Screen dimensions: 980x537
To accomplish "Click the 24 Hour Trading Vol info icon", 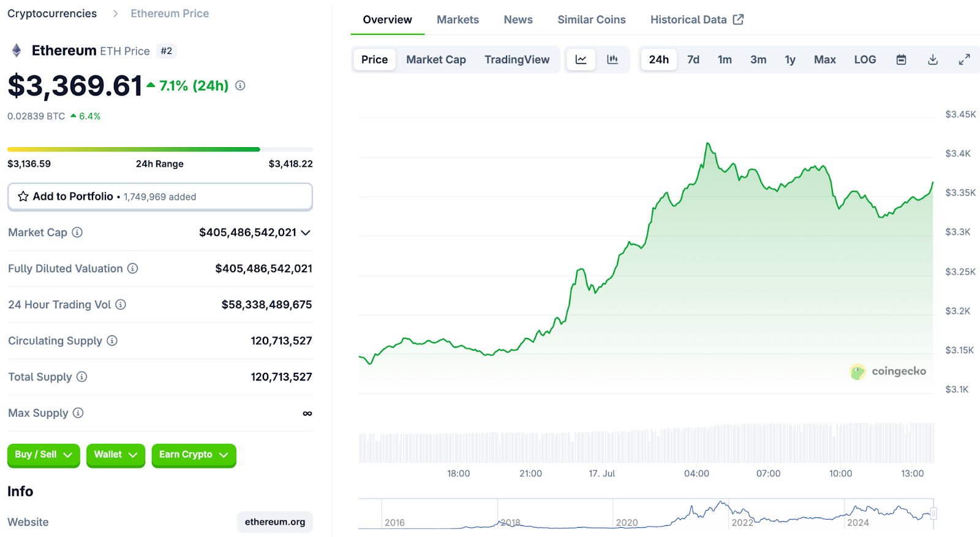I will 121,305.
